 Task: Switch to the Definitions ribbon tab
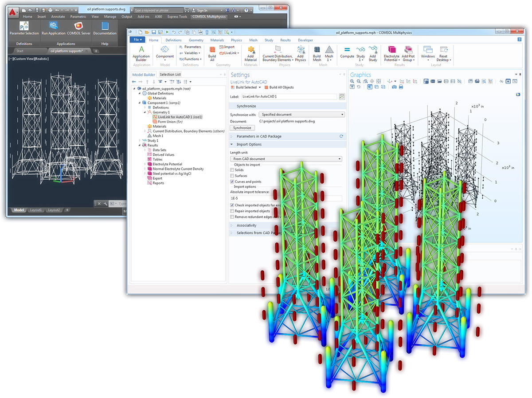(x=173, y=40)
